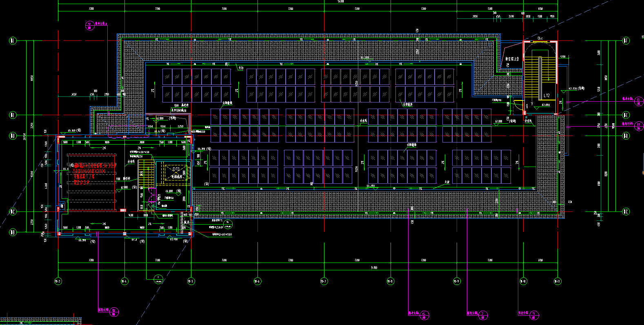Select the DT3 elevator shaft symbol

(176, 173)
